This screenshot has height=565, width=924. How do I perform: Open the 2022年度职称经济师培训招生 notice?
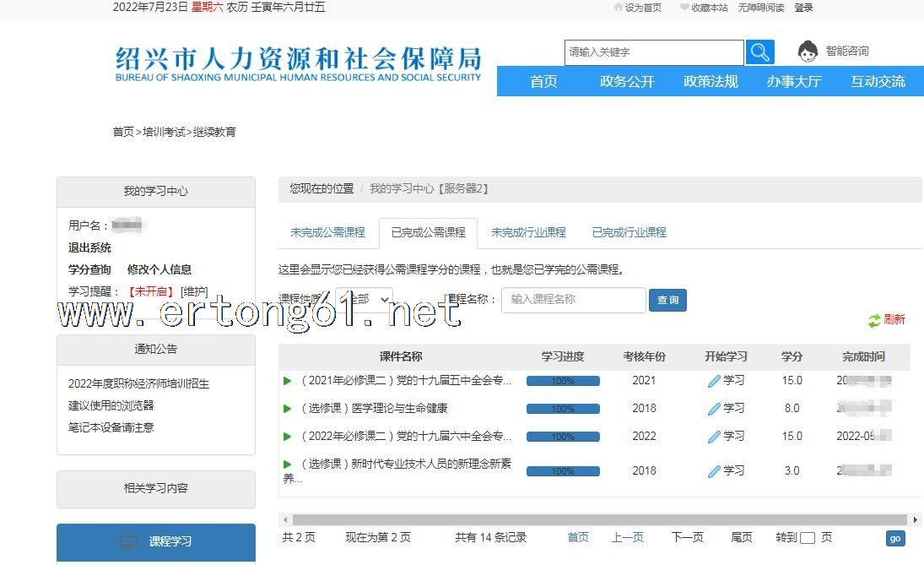click(138, 383)
